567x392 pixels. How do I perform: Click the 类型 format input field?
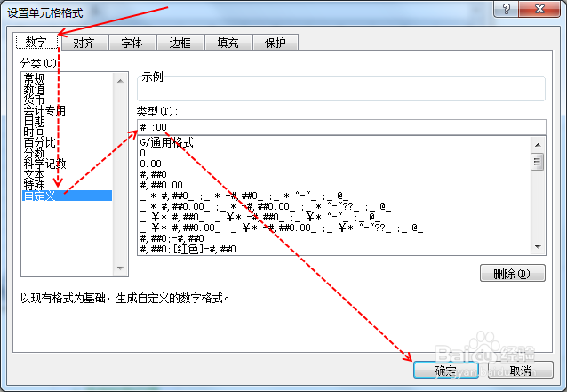point(341,127)
